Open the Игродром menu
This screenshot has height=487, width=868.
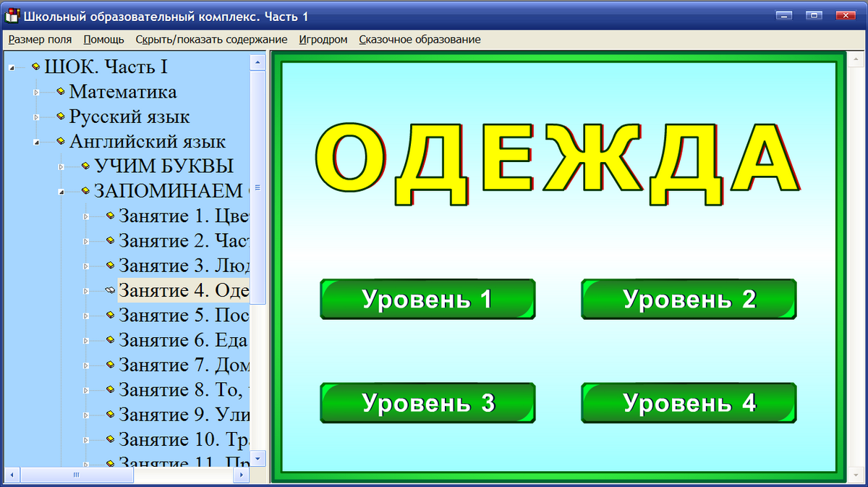click(x=323, y=40)
